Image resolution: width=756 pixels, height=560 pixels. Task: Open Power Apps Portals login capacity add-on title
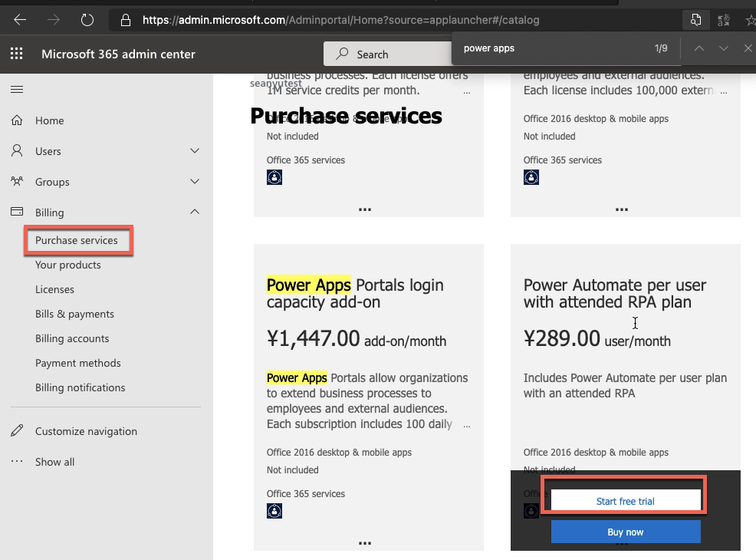click(x=355, y=293)
